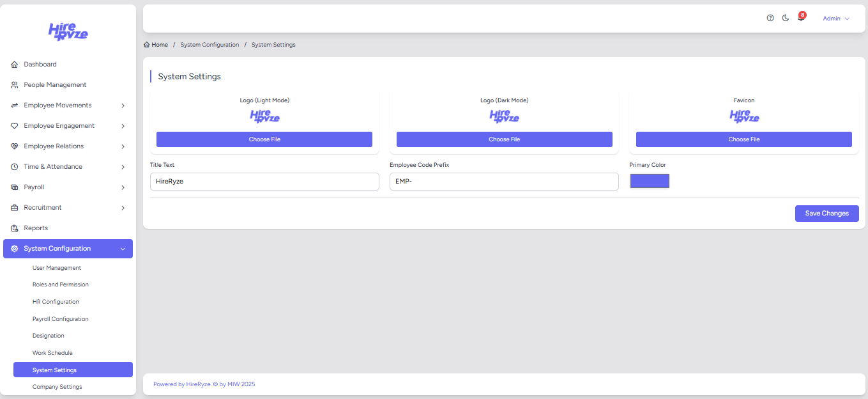Choose File for the Favicon
Screen dimensions: 868x399
(743, 139)
